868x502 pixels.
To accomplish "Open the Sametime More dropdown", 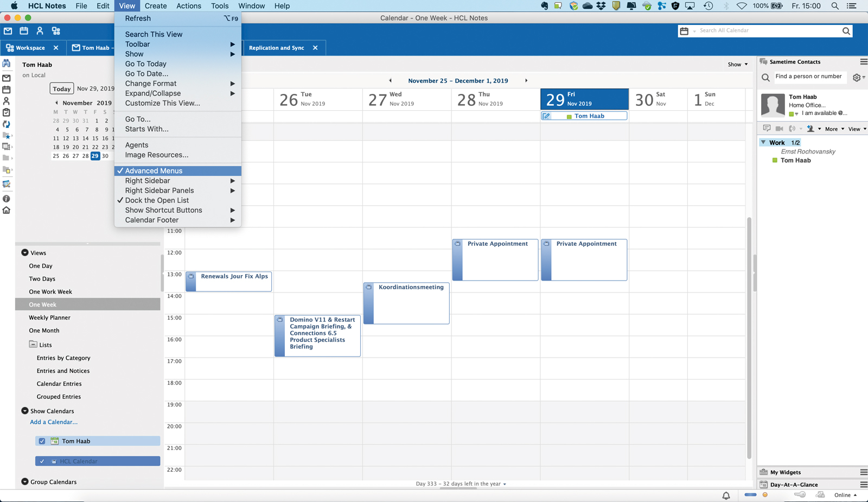I will tap(835, 129).
